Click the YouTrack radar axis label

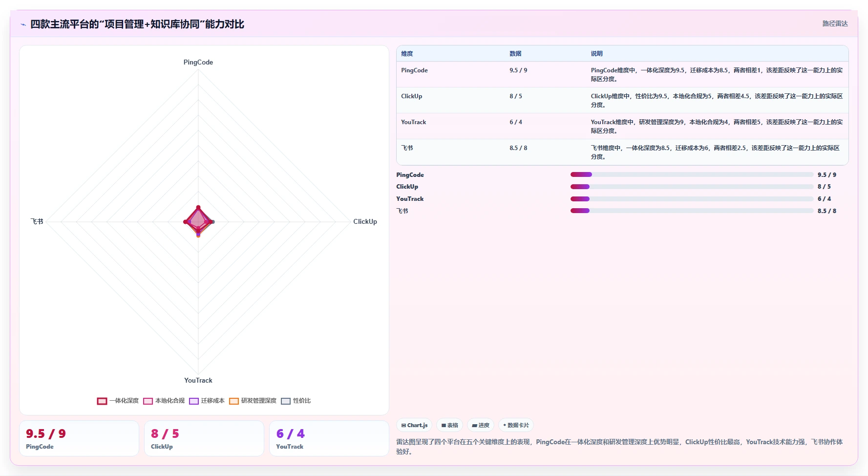pyautogui.click(x=198, y=381)
